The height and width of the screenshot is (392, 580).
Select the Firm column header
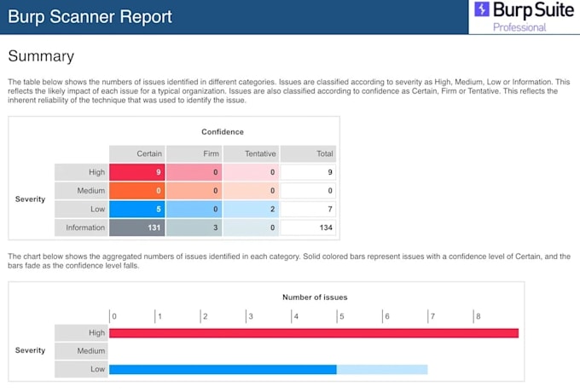tap(194, 153)
